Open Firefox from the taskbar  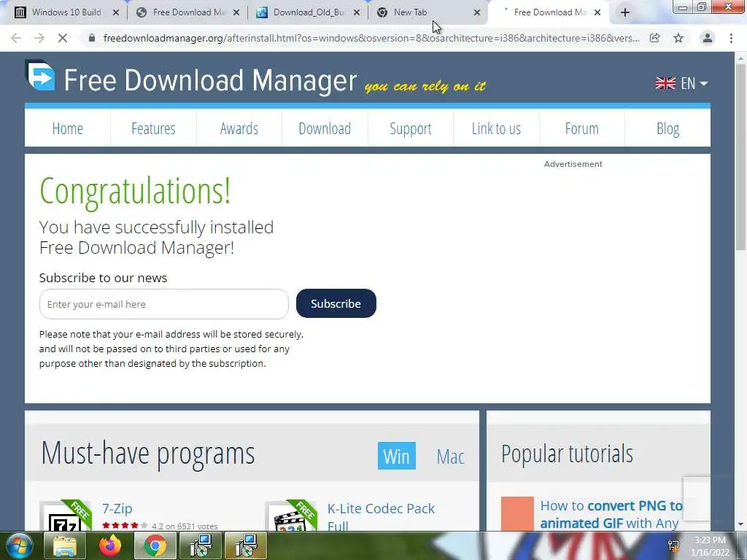click(110, 545)
